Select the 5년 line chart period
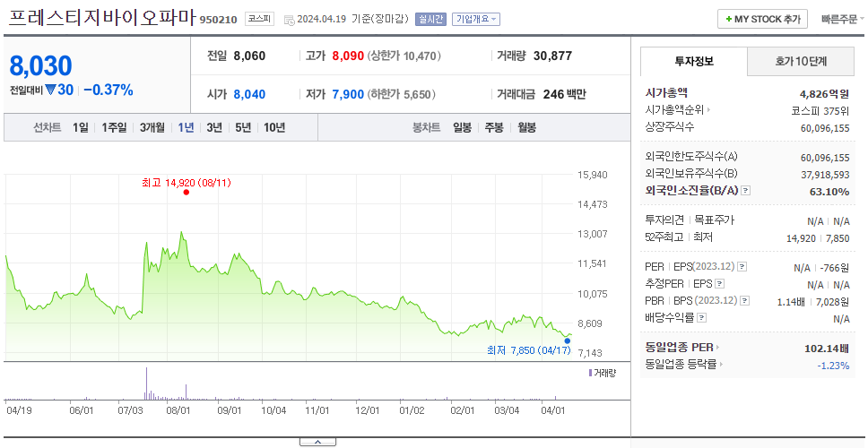Viewport: 868px width, 448px height. 243,128
